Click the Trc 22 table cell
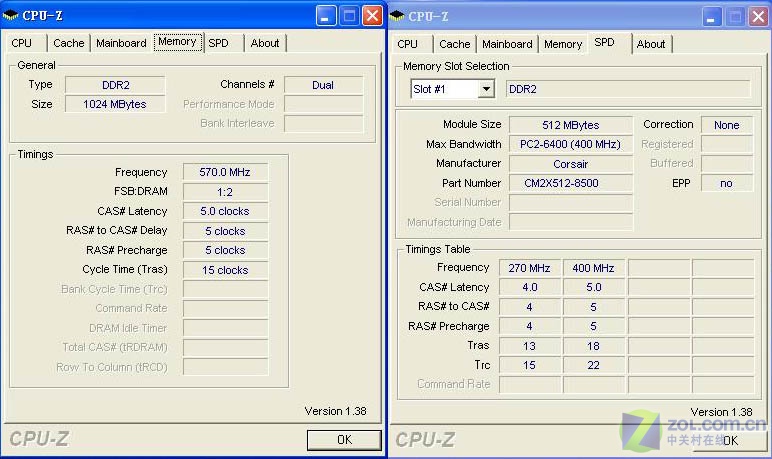 593,365
